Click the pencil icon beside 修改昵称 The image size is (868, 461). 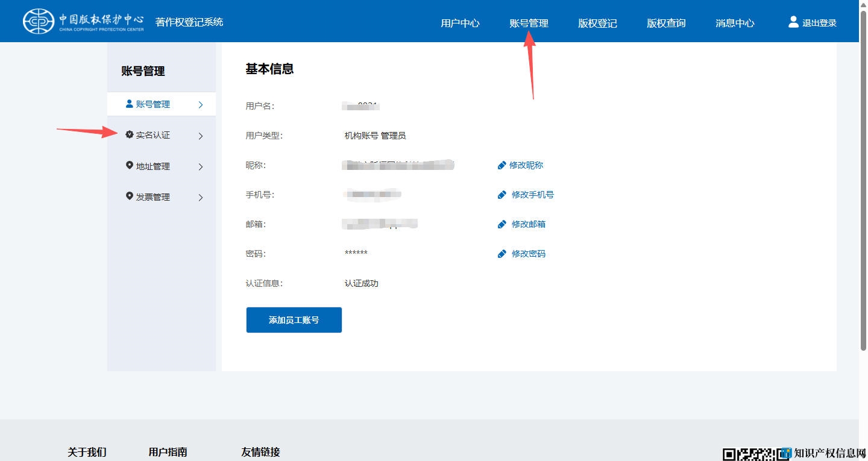(502, 165)
